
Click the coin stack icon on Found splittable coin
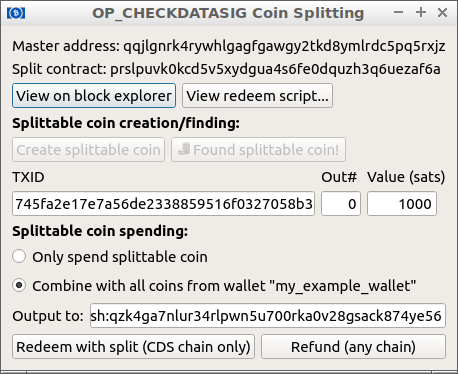pos(184,149)
